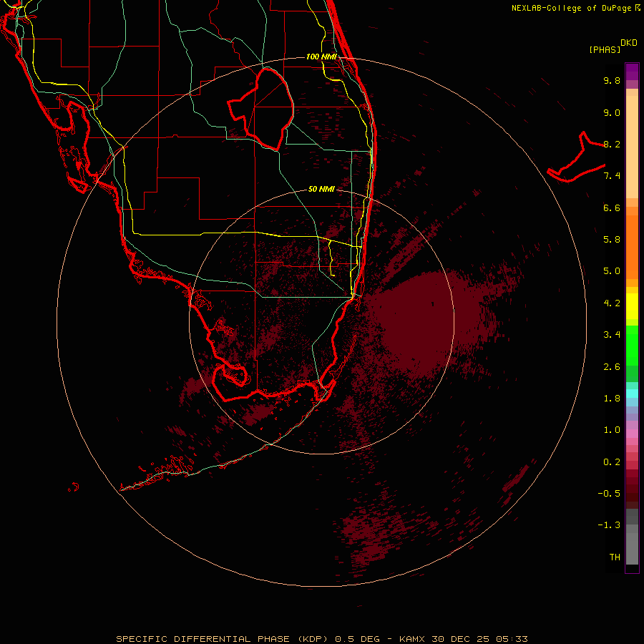Viewport: 644px width, 644px height.
Task: Click the Bahamas island outline at right edge
Action: tap(576, 157)
